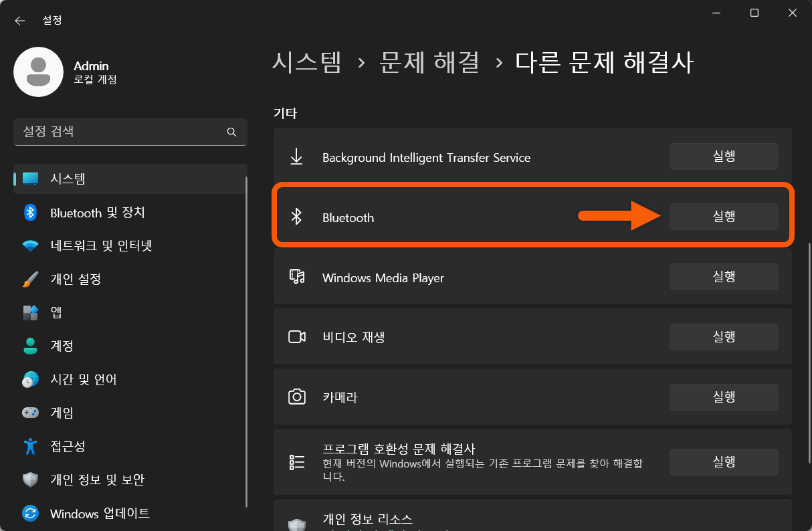Select 계정 in the sidebar
This screenshot has width=812, height=531.
[x=130, y=346]
